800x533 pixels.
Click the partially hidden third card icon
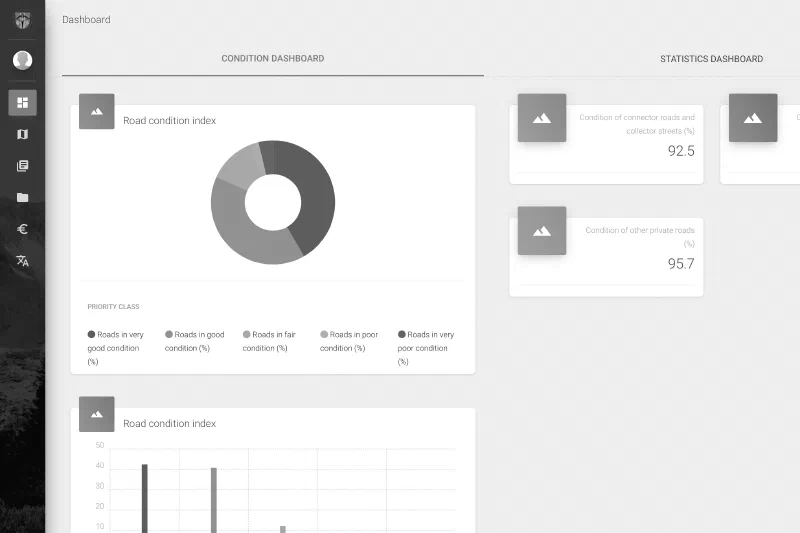(753, 118)
